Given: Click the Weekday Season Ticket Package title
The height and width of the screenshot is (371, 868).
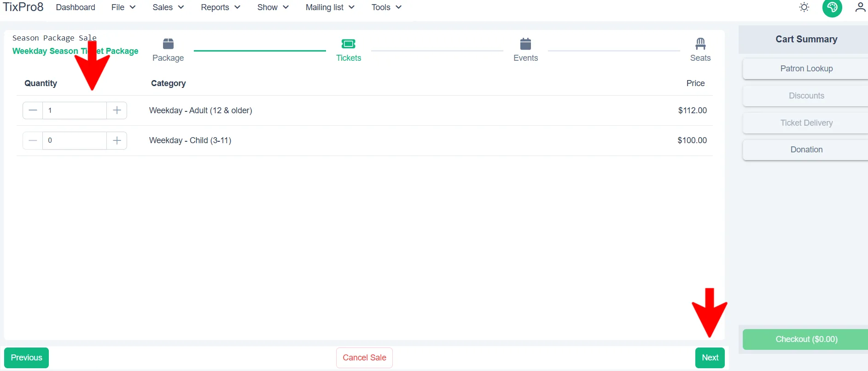Looking at the screenshot, I should point(76,51).
